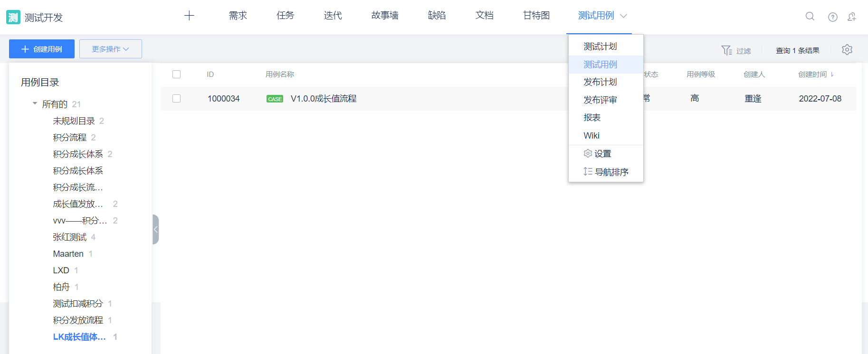Click the plus icon in top navigation
The width and height of the screenshot is (868, 354).
pos(189,16)
